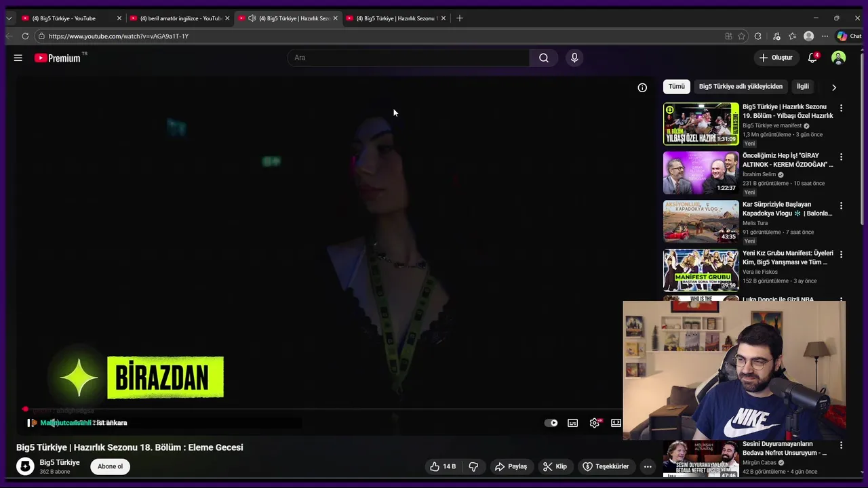Switch to fourth Big5 Türkiye Hazırlık tab
This screenshot has height=488, width=868.
395,18
